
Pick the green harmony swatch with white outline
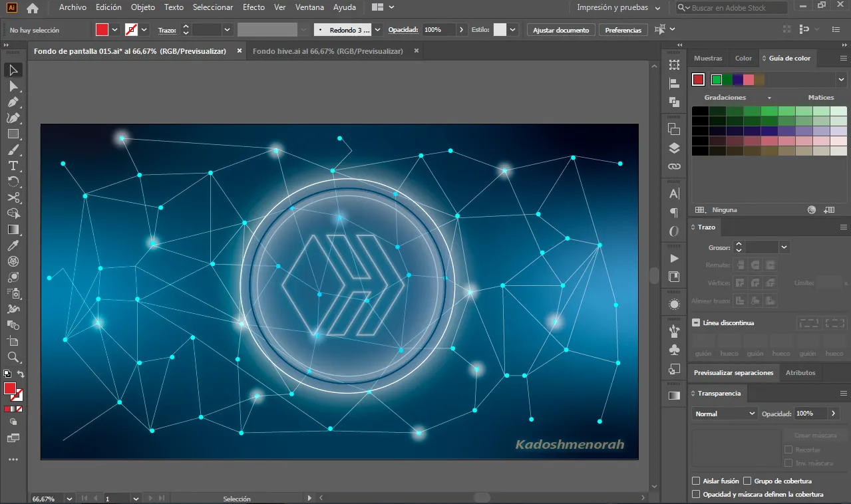717,80
